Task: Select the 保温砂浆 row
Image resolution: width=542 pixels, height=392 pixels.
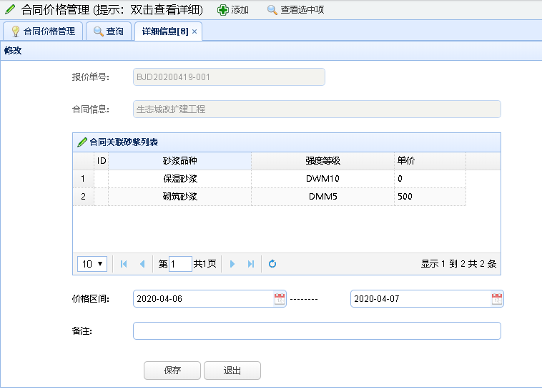Action: (179, 179)
